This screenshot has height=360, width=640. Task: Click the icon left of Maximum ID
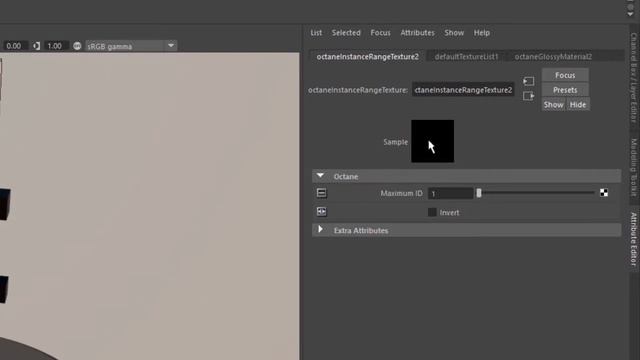(321, 193)
